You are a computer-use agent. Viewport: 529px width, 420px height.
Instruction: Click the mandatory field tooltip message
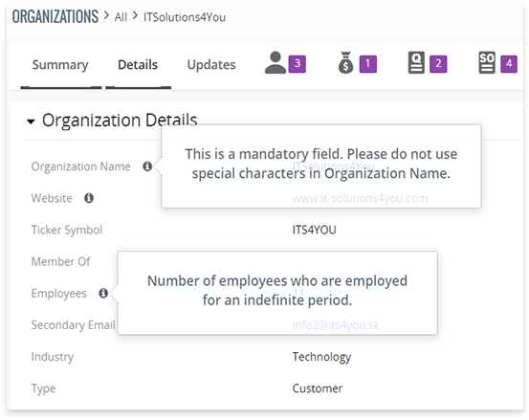pos(321,164)
